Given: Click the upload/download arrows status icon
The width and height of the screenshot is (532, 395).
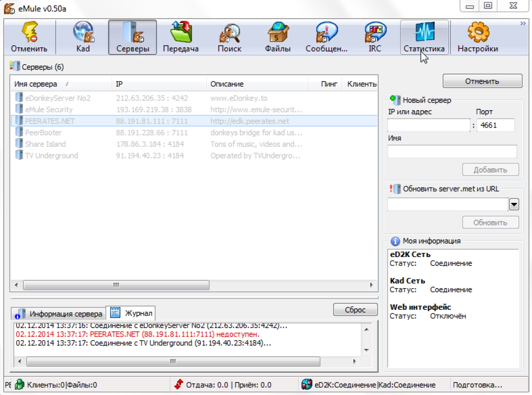Looking at the screenshot, I should [179, 385].
